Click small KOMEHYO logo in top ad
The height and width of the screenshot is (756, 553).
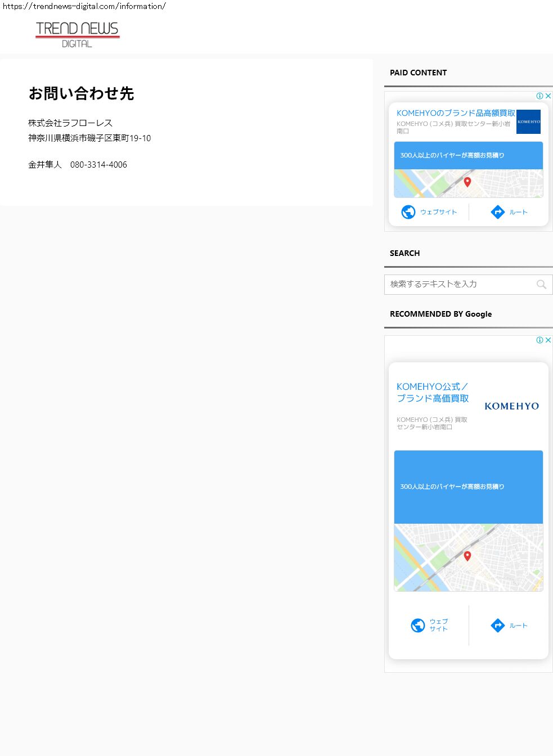coord(528,122)
